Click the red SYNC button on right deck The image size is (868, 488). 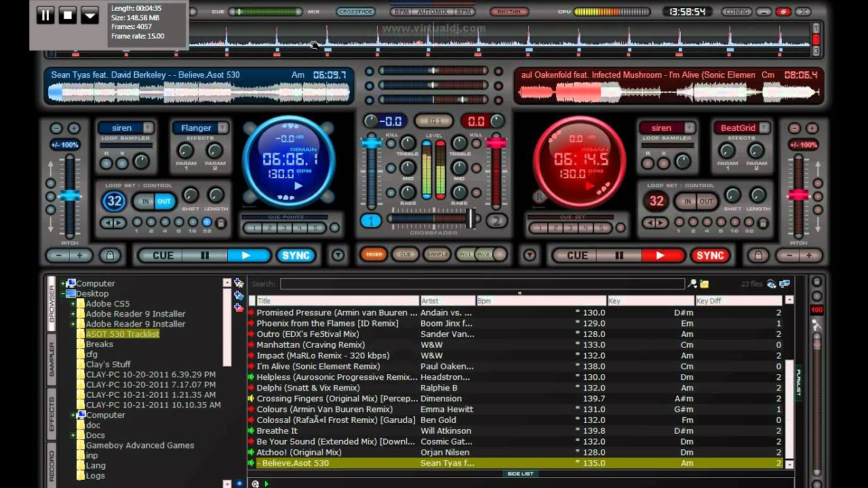pyautogui.click(x=710, y=256)
